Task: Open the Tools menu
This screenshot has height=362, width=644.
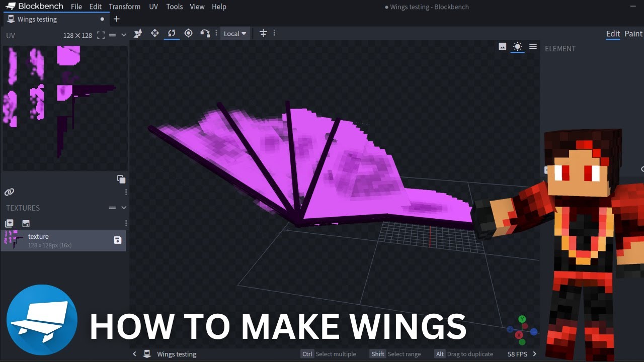Action: click(175, 7)
